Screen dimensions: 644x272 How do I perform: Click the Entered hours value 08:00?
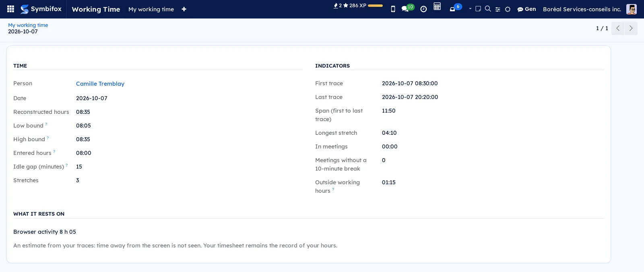(84, 153)
